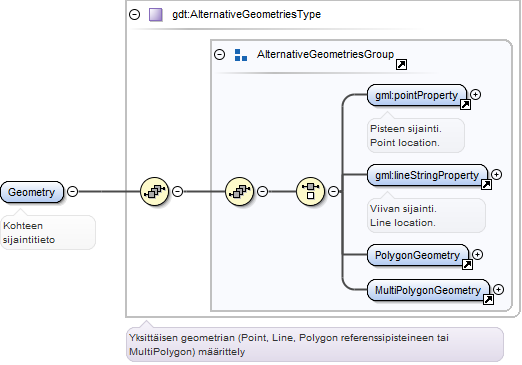Screen dimensions: 522x365
Task: Click the blue group icon beside AlternativeGeometriesGroup
Action: coord(241,55)
